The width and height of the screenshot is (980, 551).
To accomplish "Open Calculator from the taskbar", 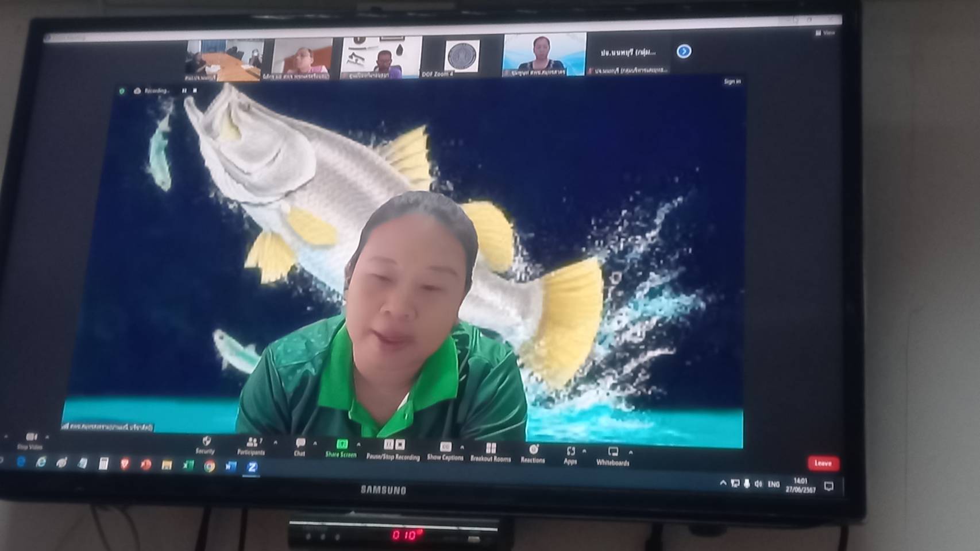I will tap(103, 464).
